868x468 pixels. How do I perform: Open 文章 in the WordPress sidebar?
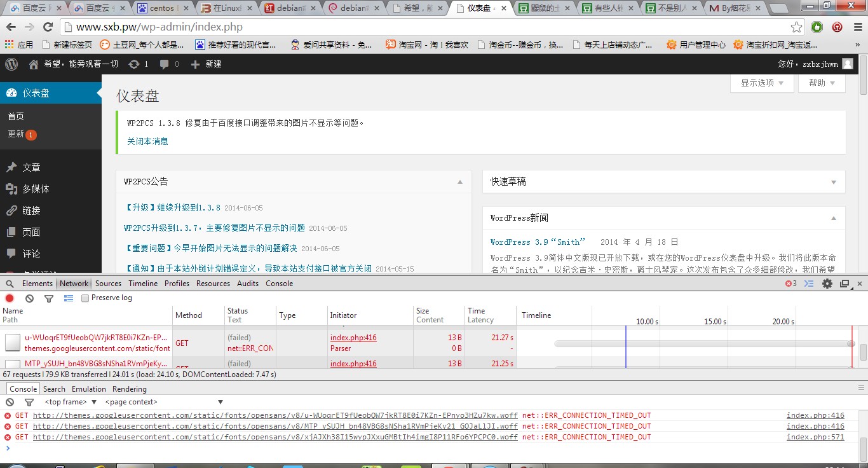pos(31,167)
